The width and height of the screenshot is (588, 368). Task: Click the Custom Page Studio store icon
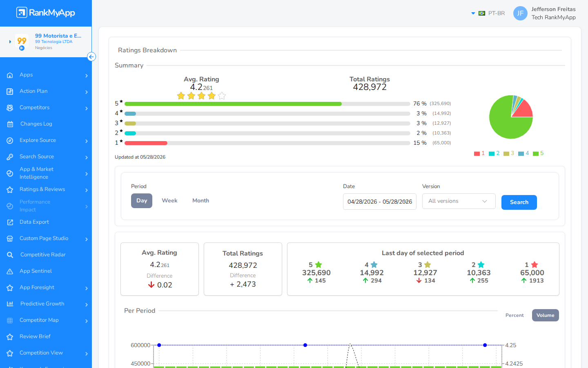pos(10,239)
